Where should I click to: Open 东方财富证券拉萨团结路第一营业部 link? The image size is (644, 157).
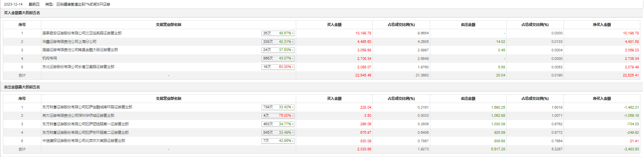[85, 124]
